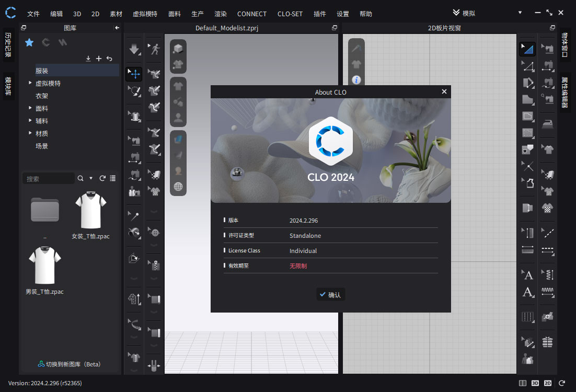Open the 插件 menu
The width and height of the screenshot is (576, 392).
319,14
